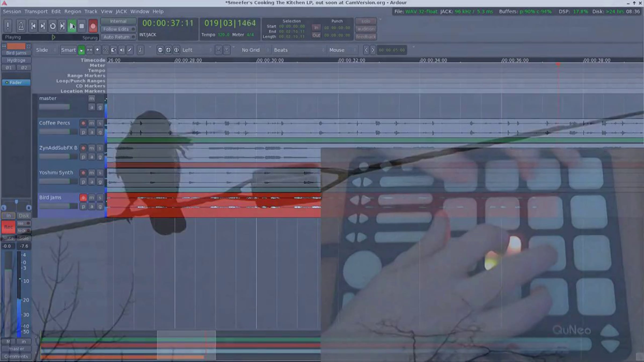Screen dimensions: 644x362
Task: Click the panic MIDI exclamation button
Action: (8, 26)
